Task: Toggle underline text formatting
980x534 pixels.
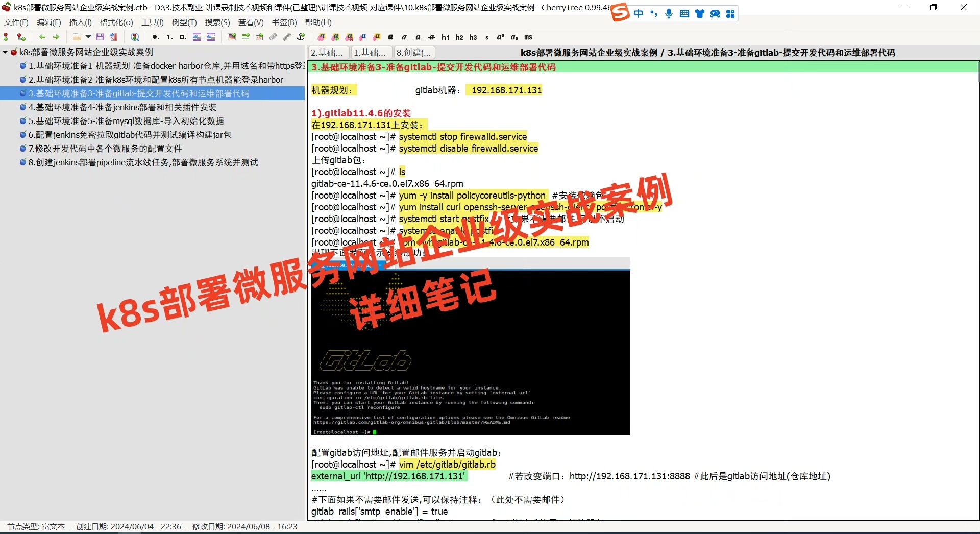Action: click(418, 37)
